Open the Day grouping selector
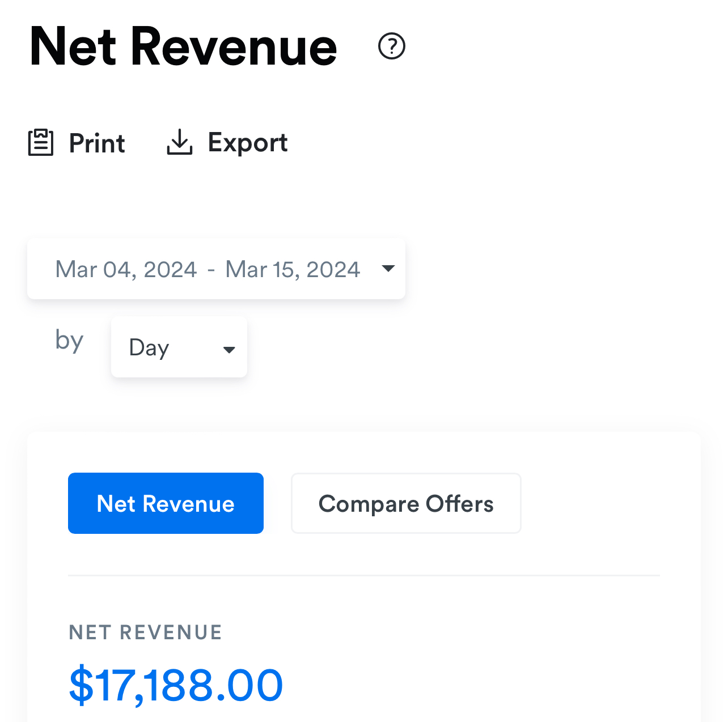Image resolution: width=728 pixels, height=722 pixels. [179, 347]
